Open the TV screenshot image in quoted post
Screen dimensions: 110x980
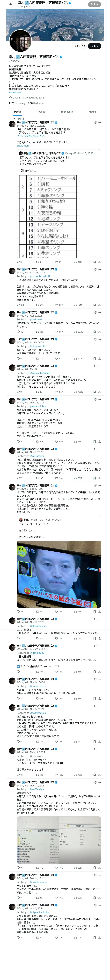click(x=59, y=574)
